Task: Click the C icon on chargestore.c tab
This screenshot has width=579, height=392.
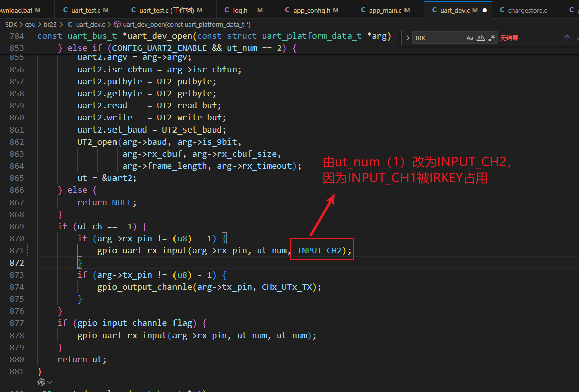Action: coord(502,10)
